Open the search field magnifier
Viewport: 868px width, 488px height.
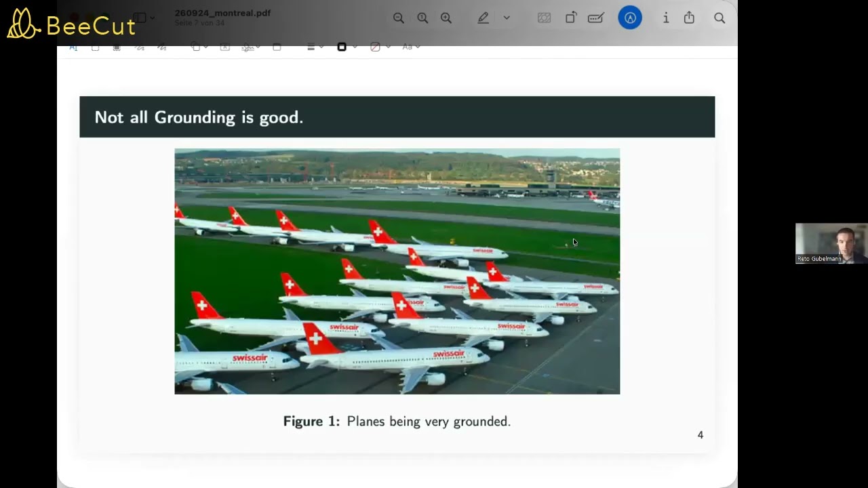point(719,18)
